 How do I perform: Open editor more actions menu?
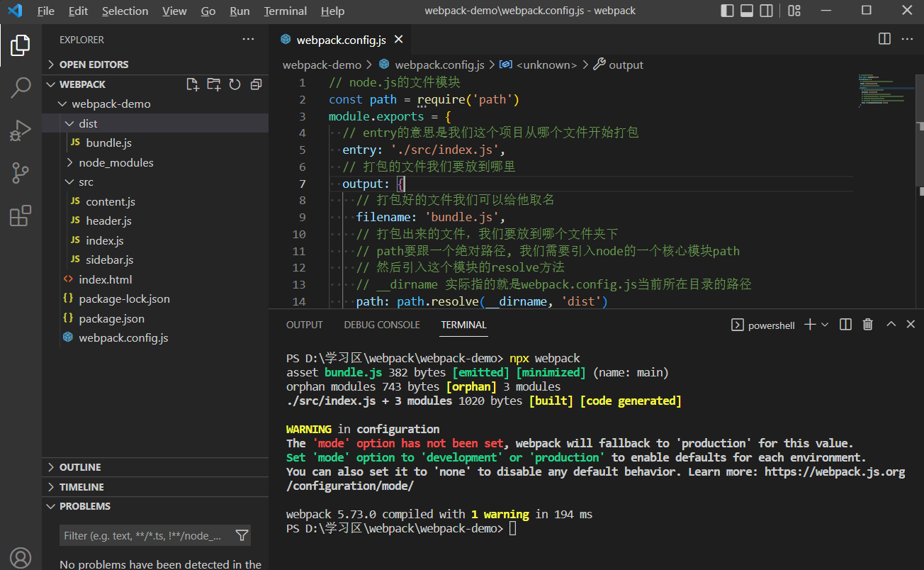point(908,39)
